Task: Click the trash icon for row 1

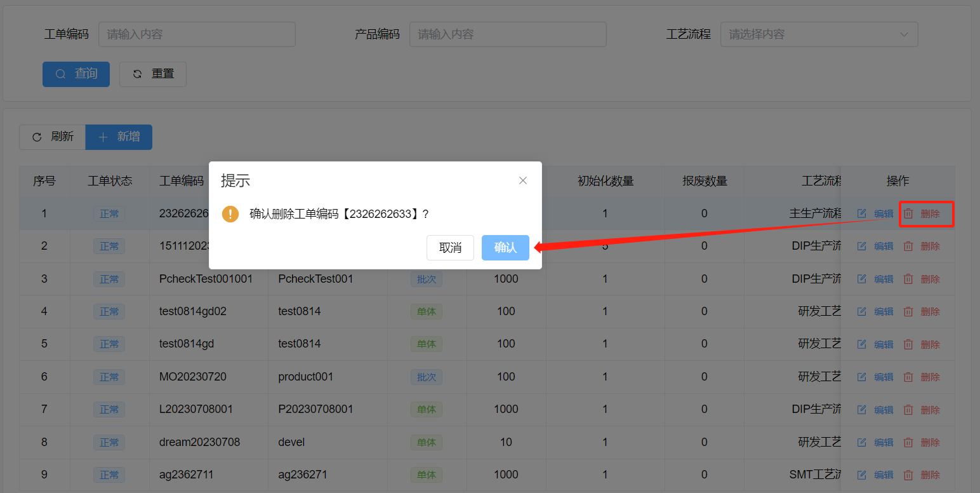Action: pyautogui.click(x=908, y=214)
